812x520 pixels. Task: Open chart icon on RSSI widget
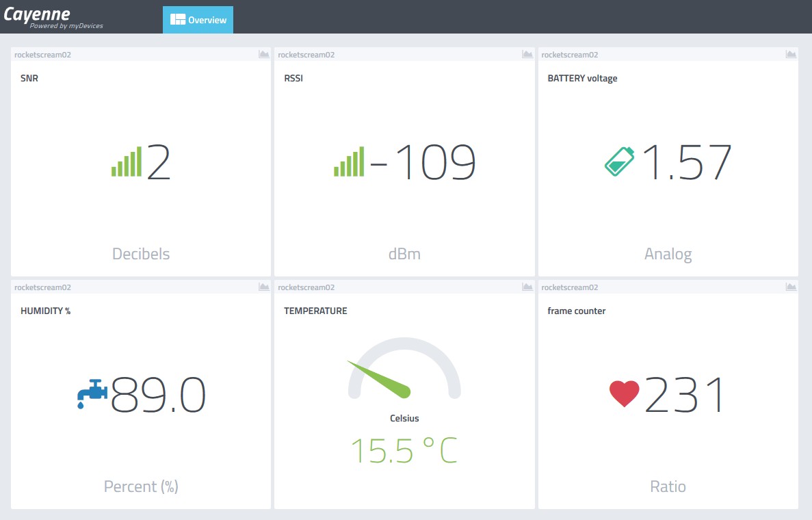pos(527,54)
